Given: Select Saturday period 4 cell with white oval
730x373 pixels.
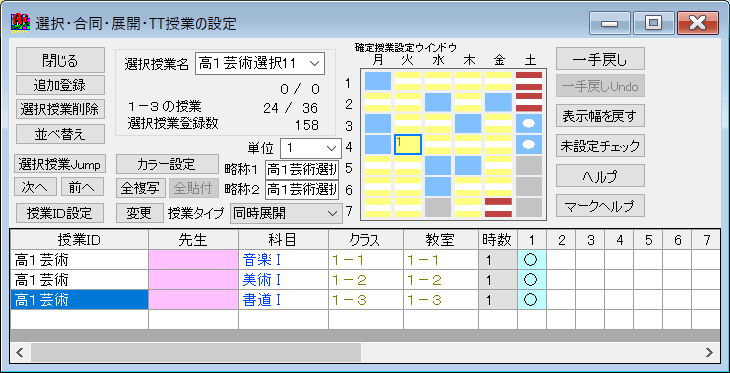Looking at the screenshot, I should point(529,144).
